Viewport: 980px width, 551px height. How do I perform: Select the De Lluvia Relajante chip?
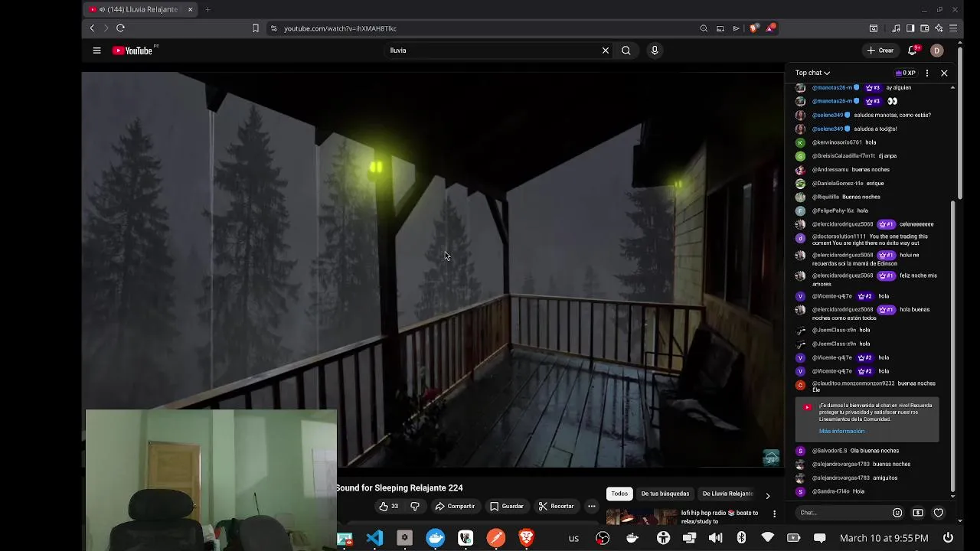coord(727,494)
